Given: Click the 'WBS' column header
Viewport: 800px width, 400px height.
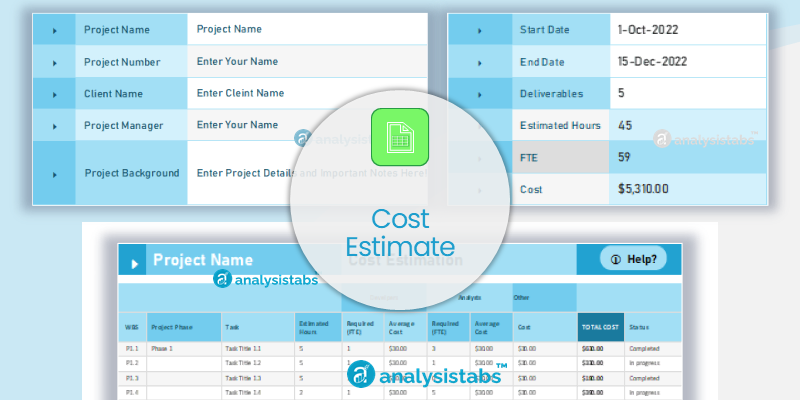Looking at the screenshot, I should pyautogui.click(x=132, y=327).
